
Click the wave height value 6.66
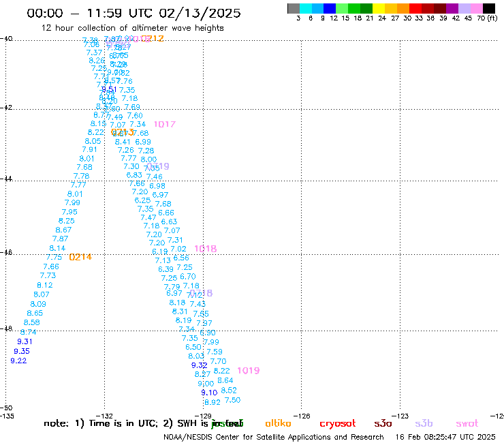coord(166,213)
